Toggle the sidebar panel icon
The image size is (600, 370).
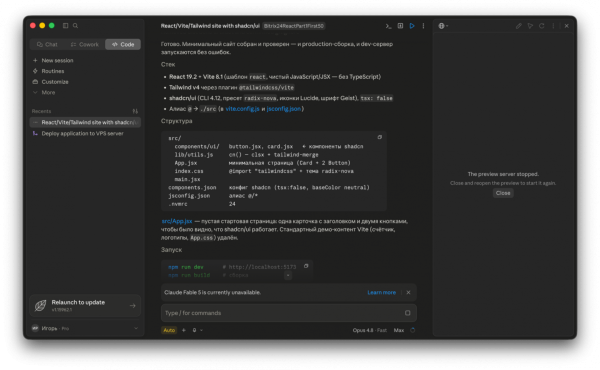pos(65,26)
